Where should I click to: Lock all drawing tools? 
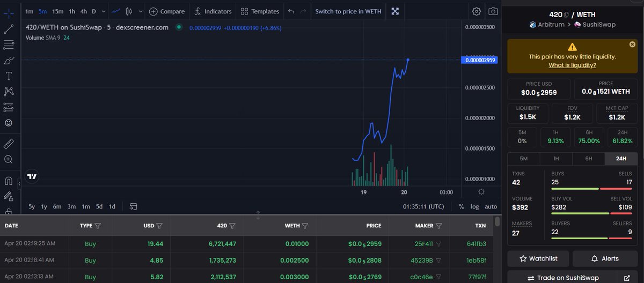[x=9, y=211]
